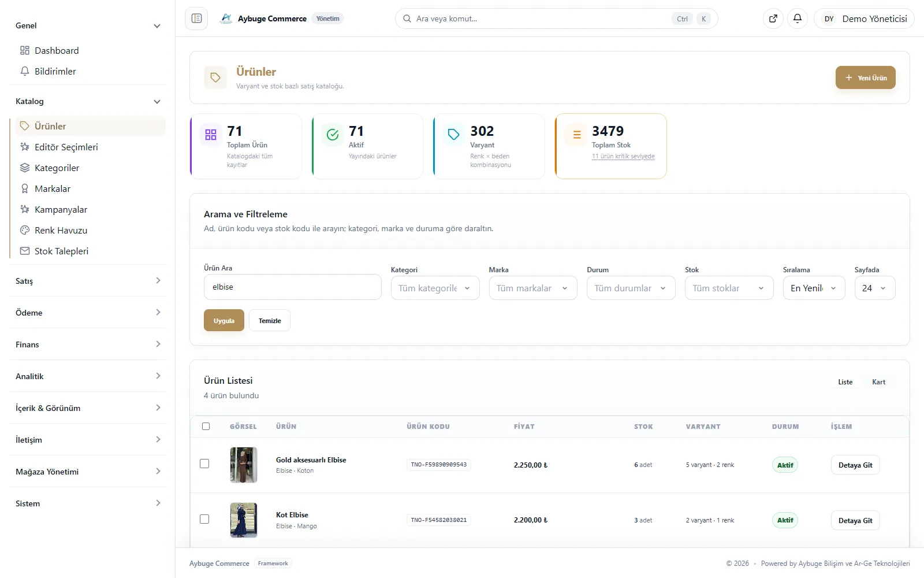This screenshot has width=924, height=578.
Task: Collapse the Katalog sidebar section
Action: [x=88, y=101]
